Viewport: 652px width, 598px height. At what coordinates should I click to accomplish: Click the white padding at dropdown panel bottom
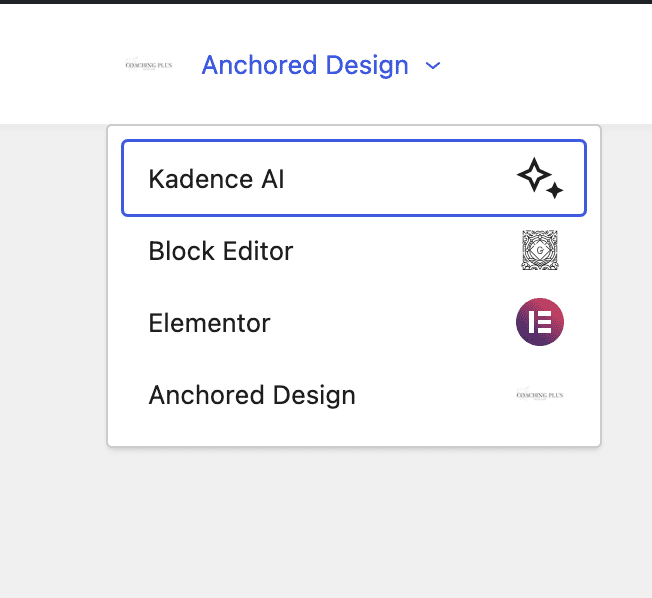tap(354, 437)
